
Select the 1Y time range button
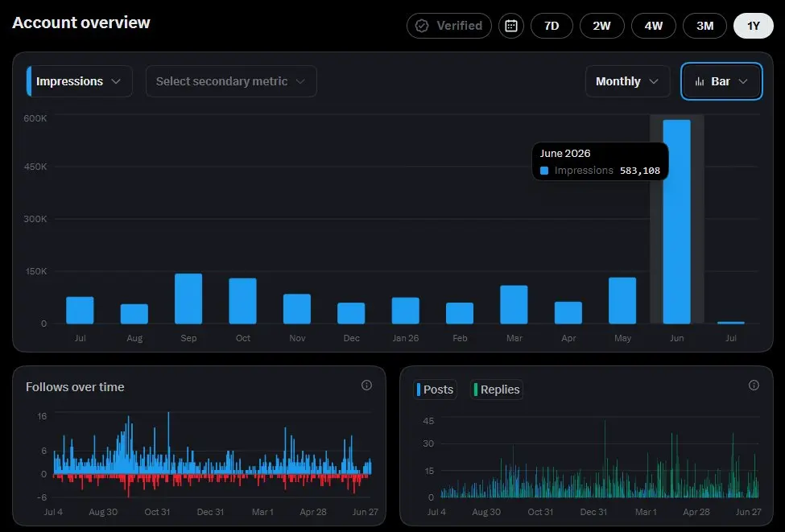(x=754, y=26)
